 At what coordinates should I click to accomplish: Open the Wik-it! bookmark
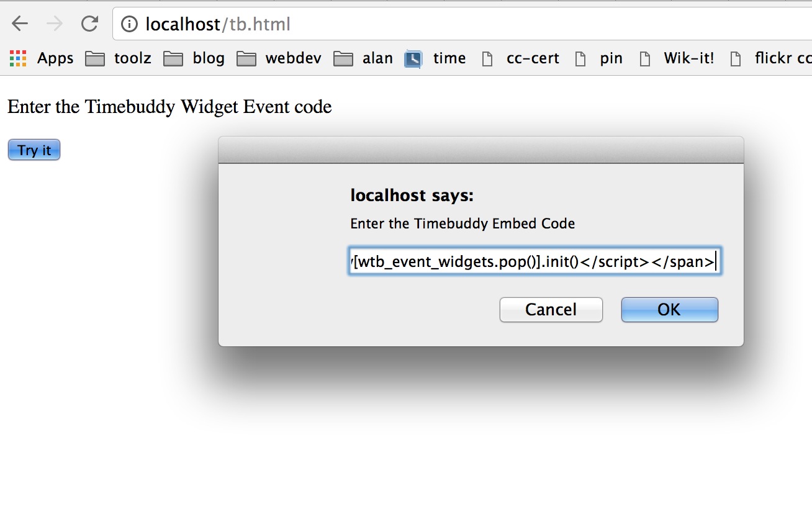(x=677, y=58)
